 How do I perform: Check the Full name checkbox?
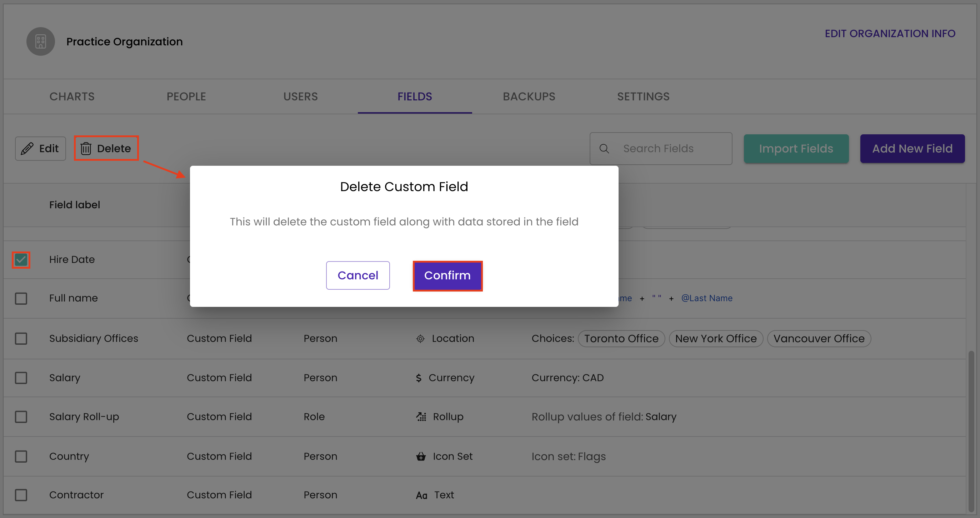(x=21, y=298)
